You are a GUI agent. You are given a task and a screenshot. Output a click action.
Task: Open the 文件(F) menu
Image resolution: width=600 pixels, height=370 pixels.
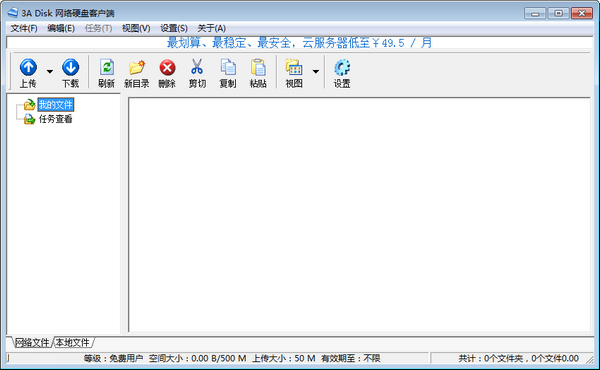click(x=24, y=28)
